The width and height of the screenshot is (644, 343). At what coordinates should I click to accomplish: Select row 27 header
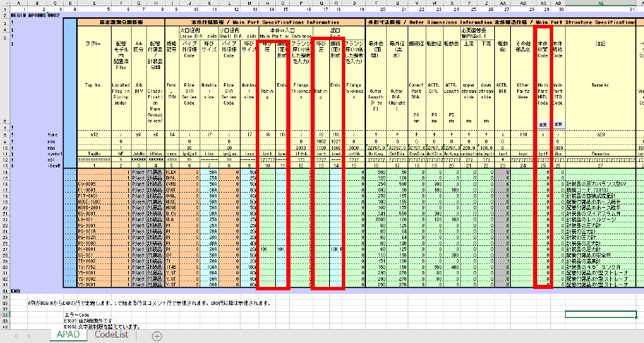pyautogui.click(x=5, y=249)
